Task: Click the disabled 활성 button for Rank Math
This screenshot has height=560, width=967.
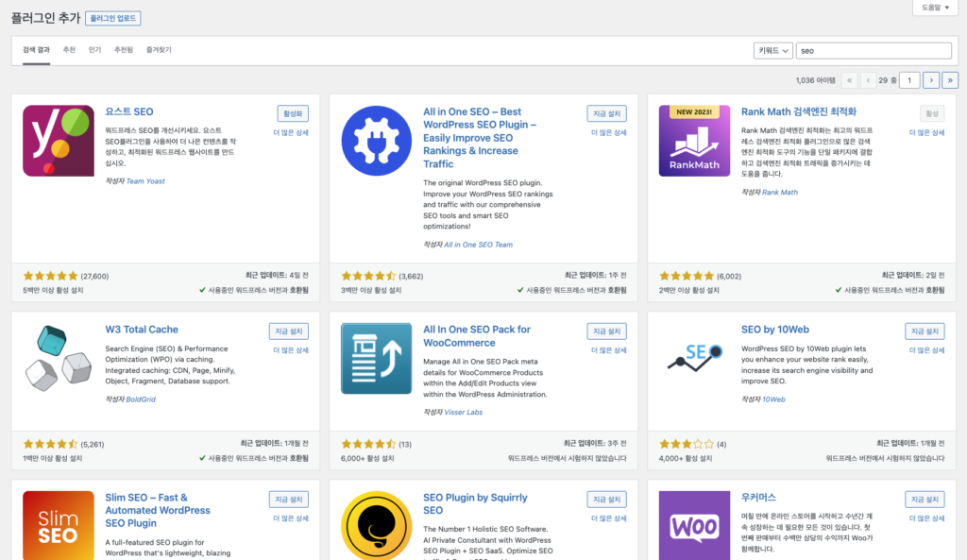Action: coord(932,113)
